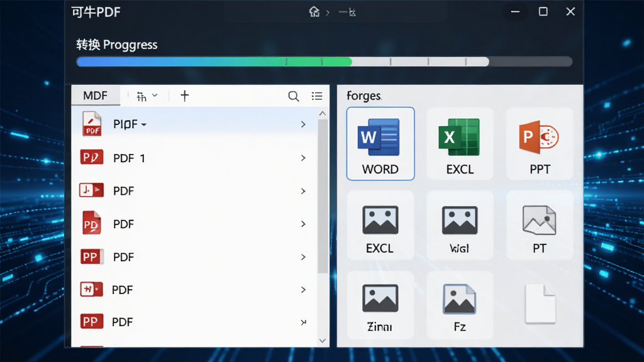Close the 可牛PDF window
Viewport: 644px width, 362px height.
point(570,11)
